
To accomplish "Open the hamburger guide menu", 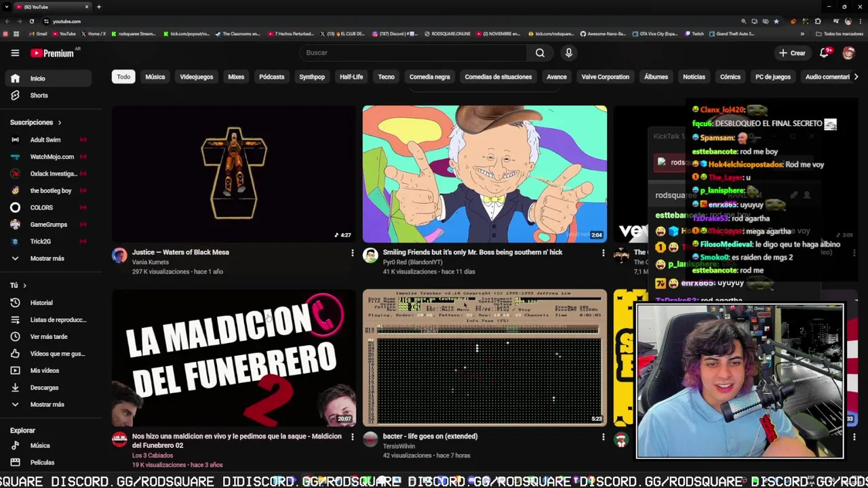I will [x=15, y=53].
